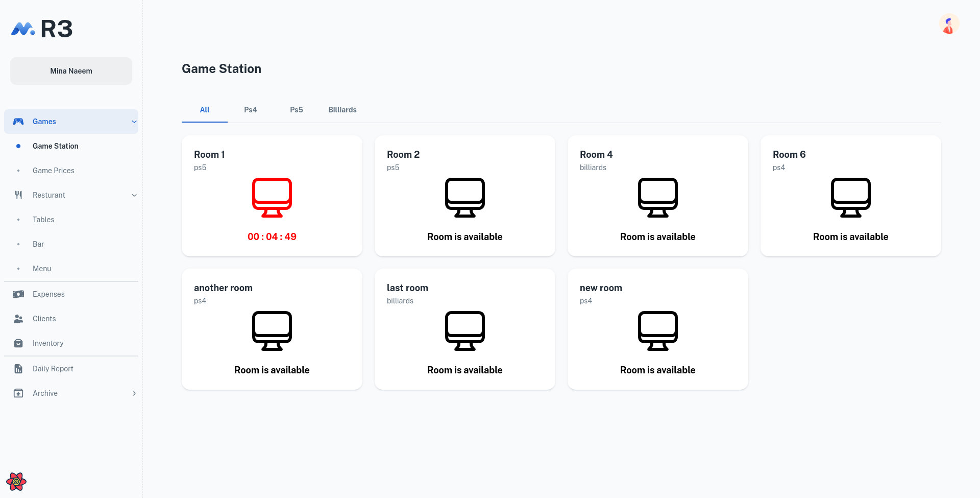The width and height of the screenshot is (980, 498).
Task: Go to the Inventory page
Action: click(48, 343)
